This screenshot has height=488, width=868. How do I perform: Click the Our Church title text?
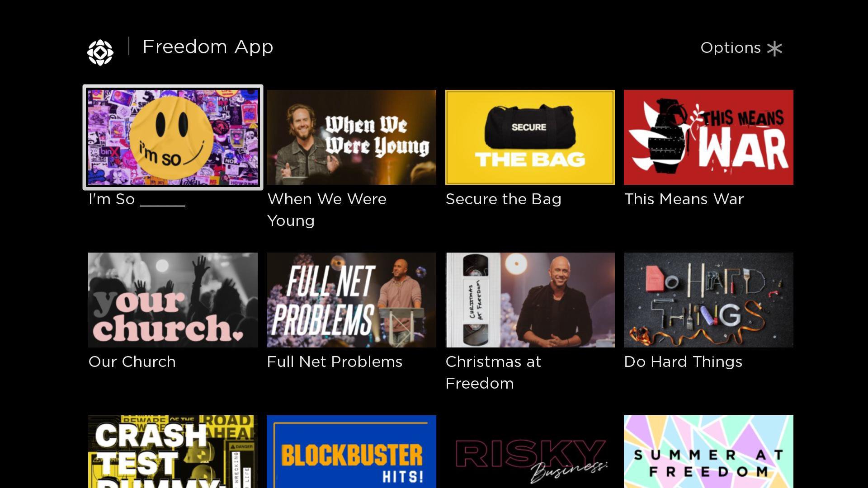click(132, 362)
